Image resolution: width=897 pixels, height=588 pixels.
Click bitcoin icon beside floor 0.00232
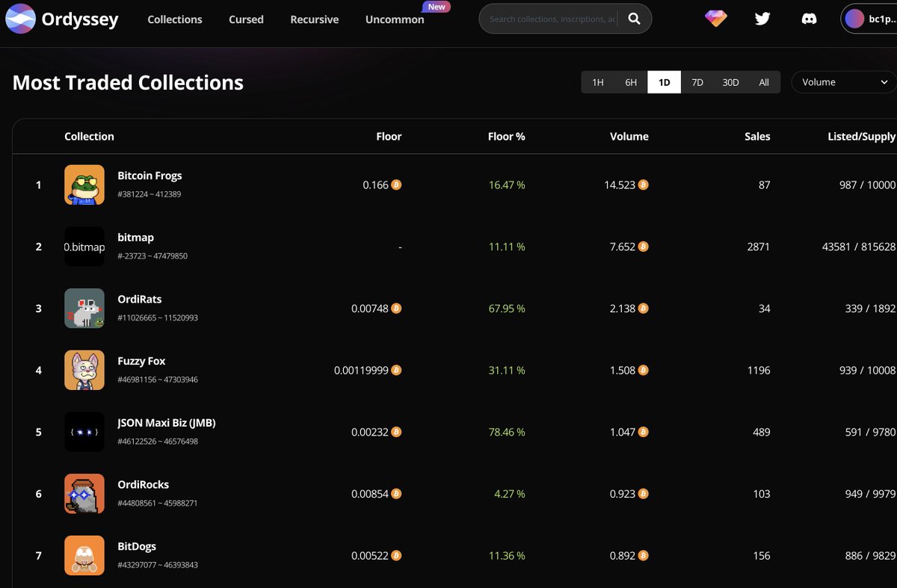pos(396,432)
